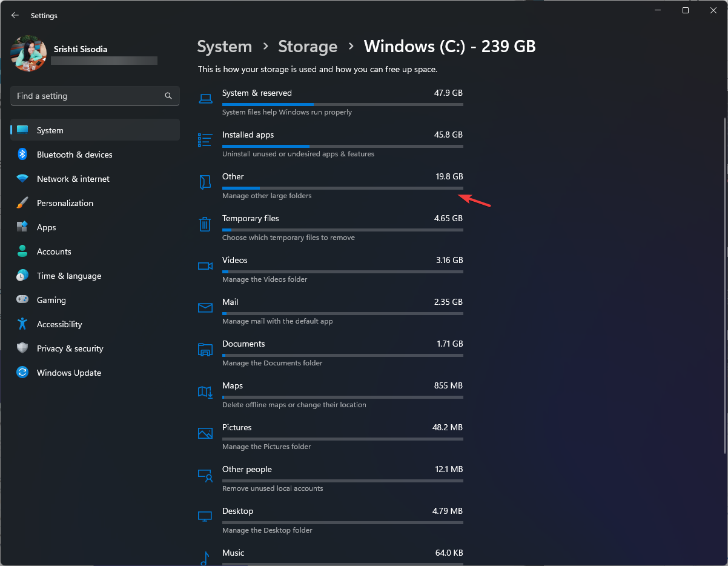Open Windows Update via its sidebar icon
The width and height of the screenshot is (728, 566).
click(x=22, y=373)
